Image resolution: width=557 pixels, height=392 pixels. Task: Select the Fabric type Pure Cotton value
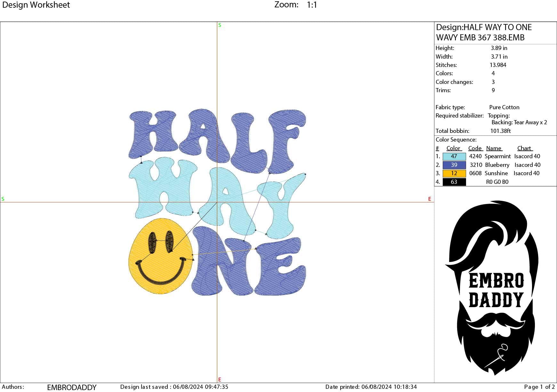[504, 107]
